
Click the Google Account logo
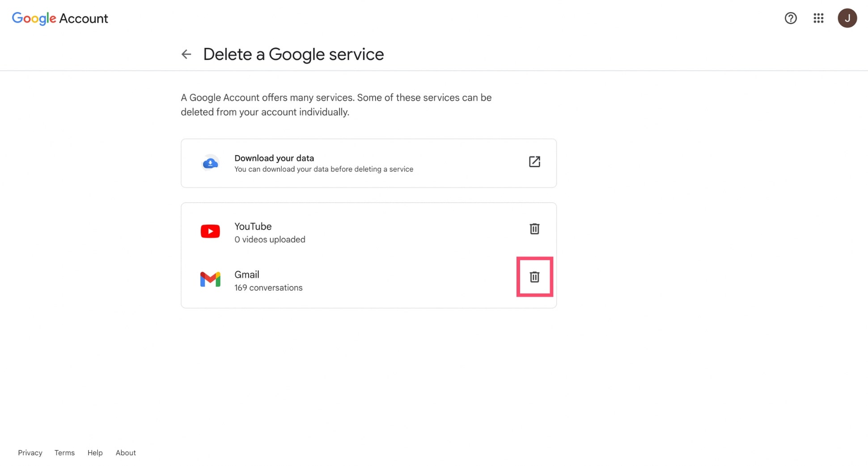(59, 18)
